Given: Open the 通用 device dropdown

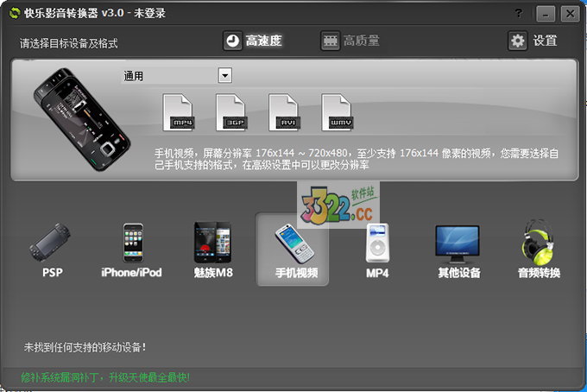Looking at the screenshot, I should 225,75.
